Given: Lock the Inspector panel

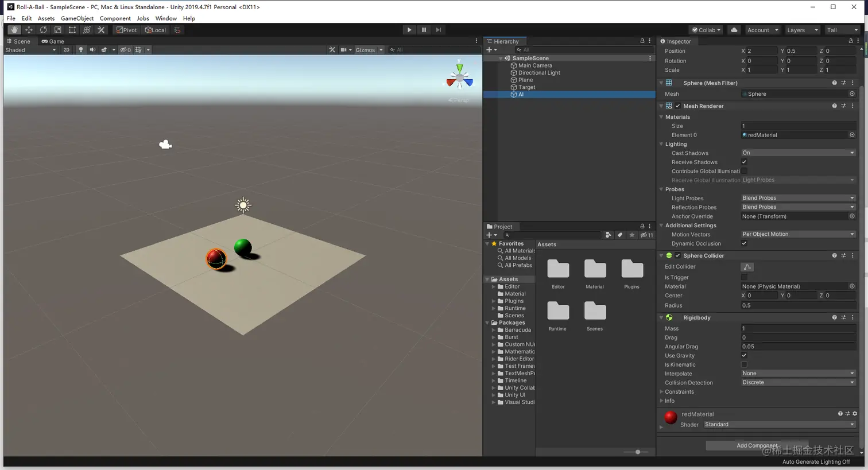Looking at the screenshot, I should point(850,41).
